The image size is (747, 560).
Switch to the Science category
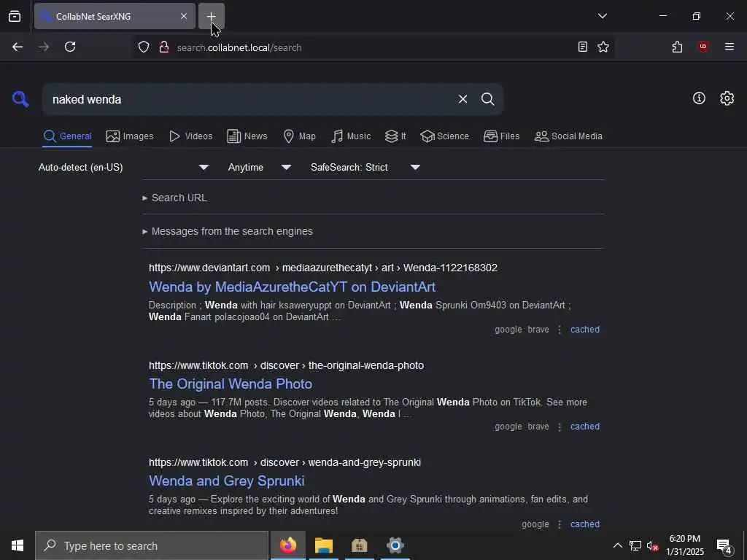coord(444,136)
